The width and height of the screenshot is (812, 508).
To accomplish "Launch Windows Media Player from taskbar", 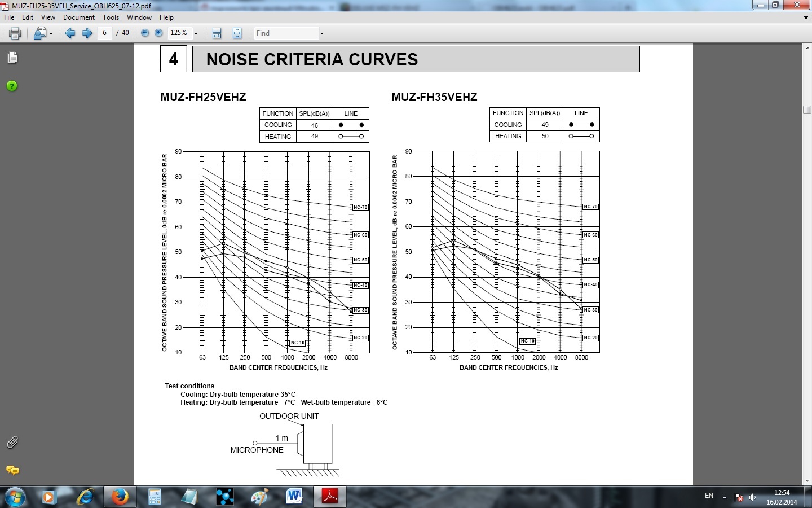I will [49, 497].
